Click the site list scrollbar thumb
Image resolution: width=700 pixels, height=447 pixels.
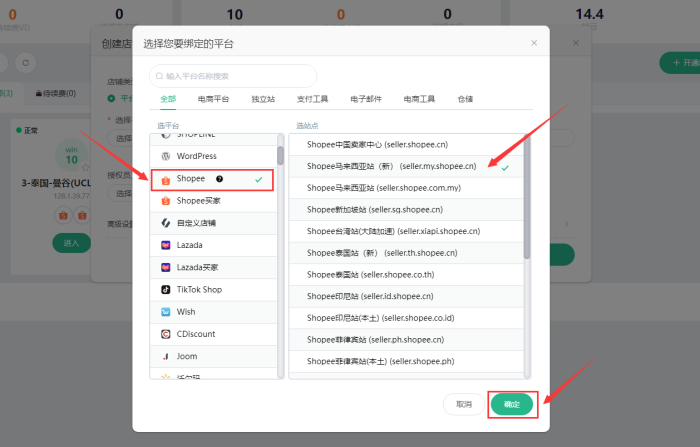[527, 196]
